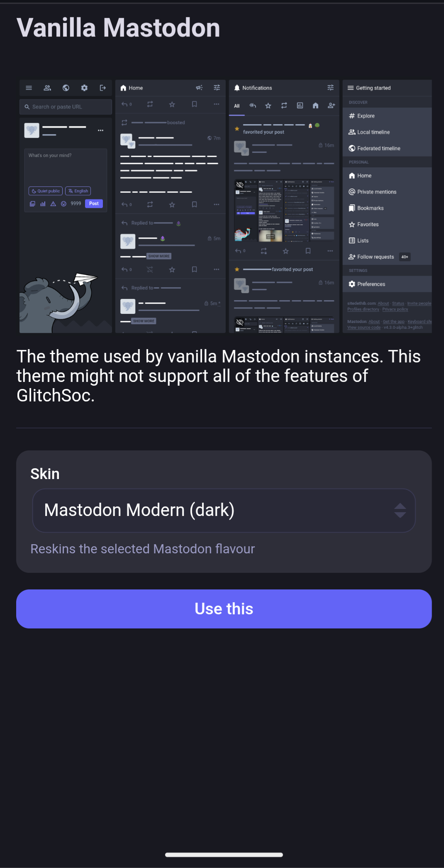Image resolution: width=444 pixels, height=868 pixels.
Task: Click the Search or paste URL field
Action: [66, 107]
